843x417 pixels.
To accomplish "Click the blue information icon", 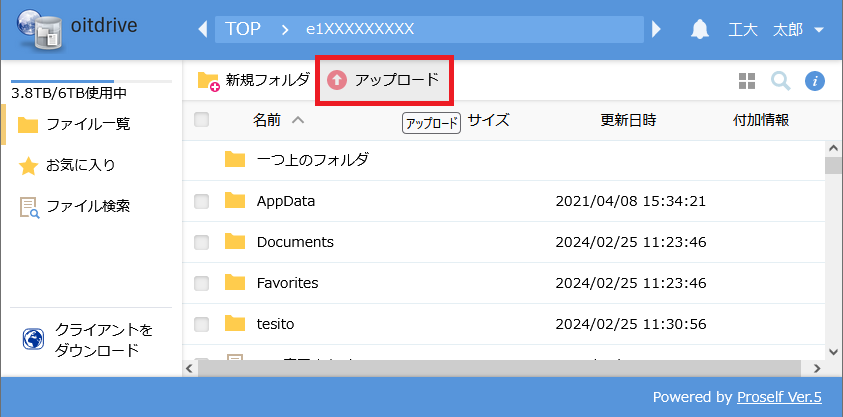I will [x=815, y=81].
